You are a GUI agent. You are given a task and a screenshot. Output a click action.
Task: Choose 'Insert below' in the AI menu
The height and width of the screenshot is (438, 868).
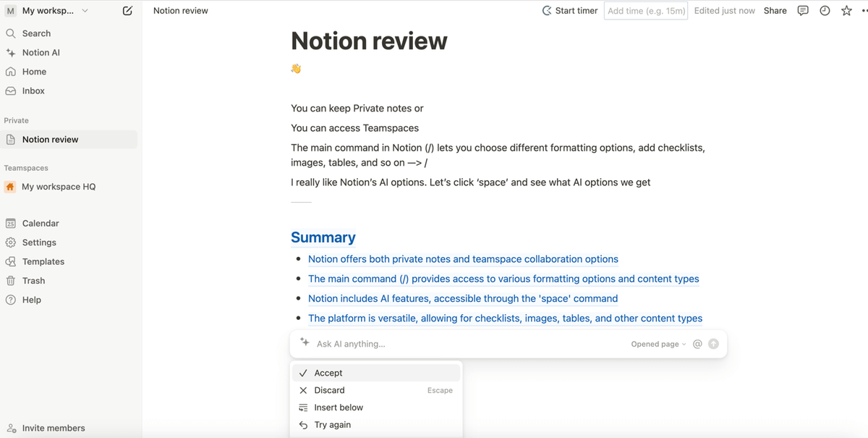point(338,407)
